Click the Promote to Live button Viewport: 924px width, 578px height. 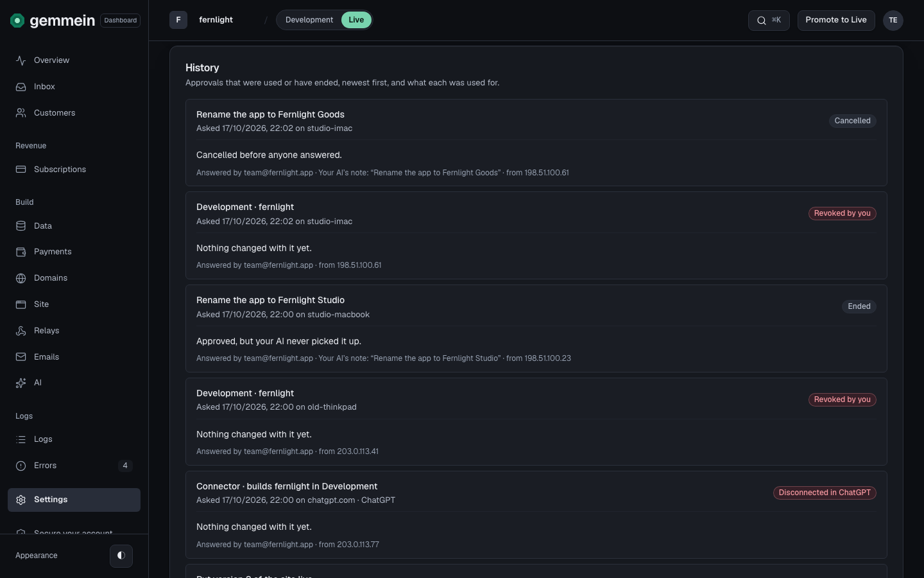tap(836, 20)
